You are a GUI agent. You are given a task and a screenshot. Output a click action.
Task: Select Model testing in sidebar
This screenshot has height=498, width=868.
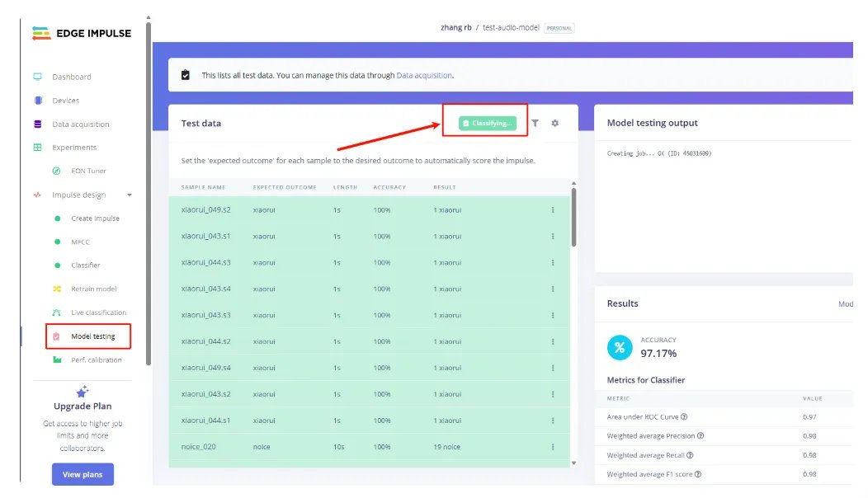point(93,336)
